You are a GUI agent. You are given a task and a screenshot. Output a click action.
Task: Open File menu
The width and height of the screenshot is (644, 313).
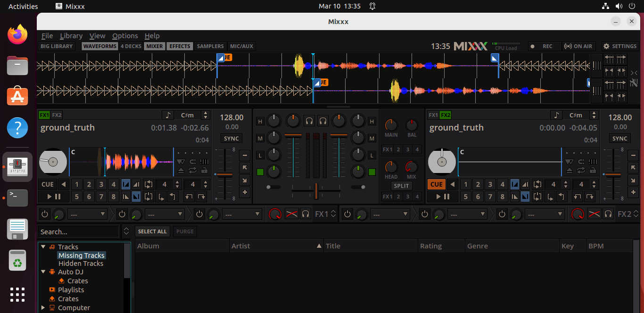pyautogui.click(x=47, y=36)
